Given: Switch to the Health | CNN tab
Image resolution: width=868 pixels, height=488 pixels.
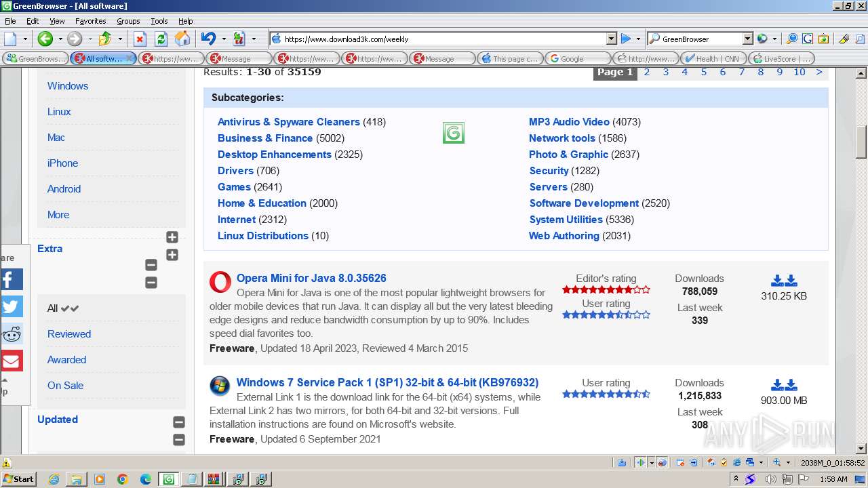Looking at the screenshot, I should (713, 58).
